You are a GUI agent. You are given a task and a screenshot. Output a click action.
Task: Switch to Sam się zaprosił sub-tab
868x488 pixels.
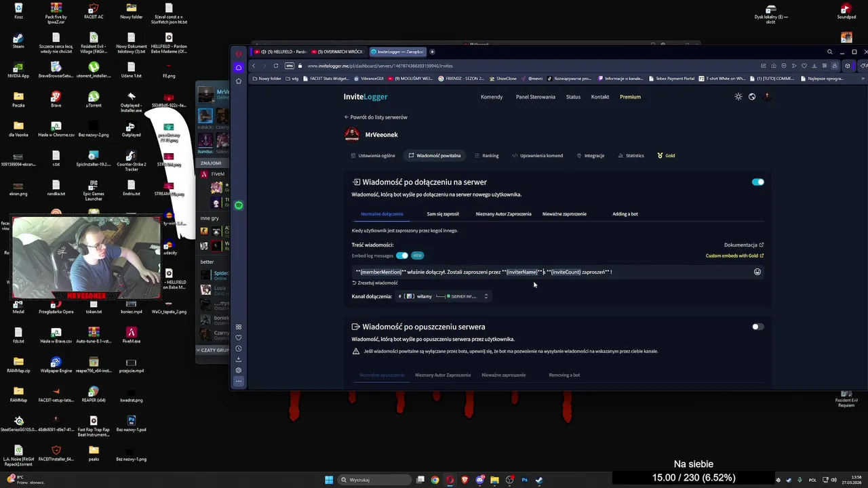pos(443,214)
